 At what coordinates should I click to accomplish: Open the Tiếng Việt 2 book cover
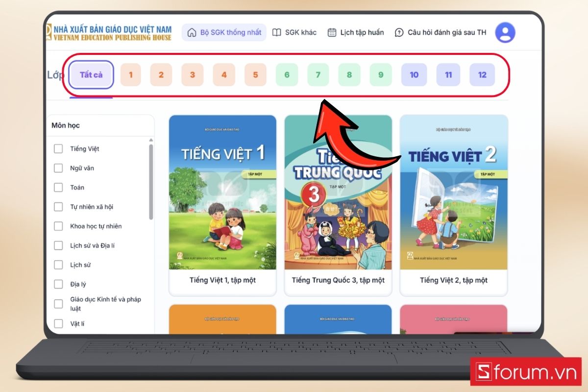(454, 193)
